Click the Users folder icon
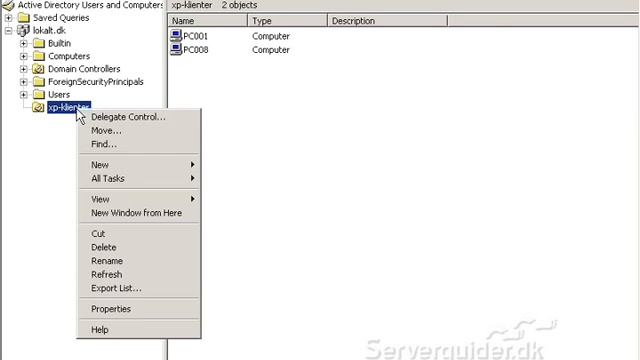The width and height of the screenshot is (640, 360). click(x=39, y=94)
